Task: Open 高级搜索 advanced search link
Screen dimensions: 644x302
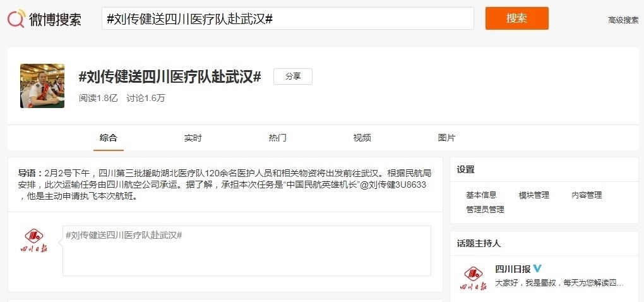Action: coord(623,20)
